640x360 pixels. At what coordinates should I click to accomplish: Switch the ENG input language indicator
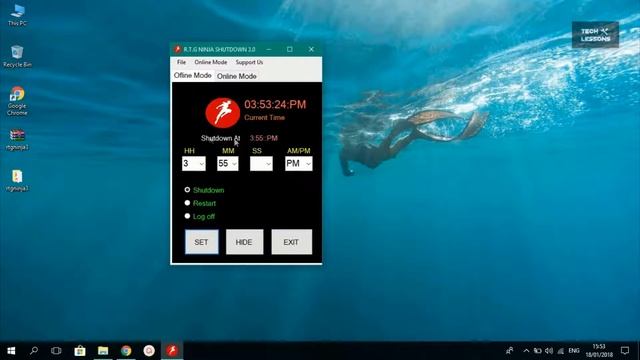tap(574, 351)
